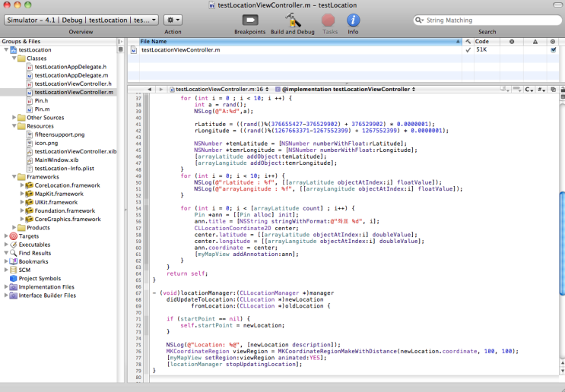Click the UIKit.framework toolbox icon
This screenshot has width=565, height=392.
tap(30, 202)
